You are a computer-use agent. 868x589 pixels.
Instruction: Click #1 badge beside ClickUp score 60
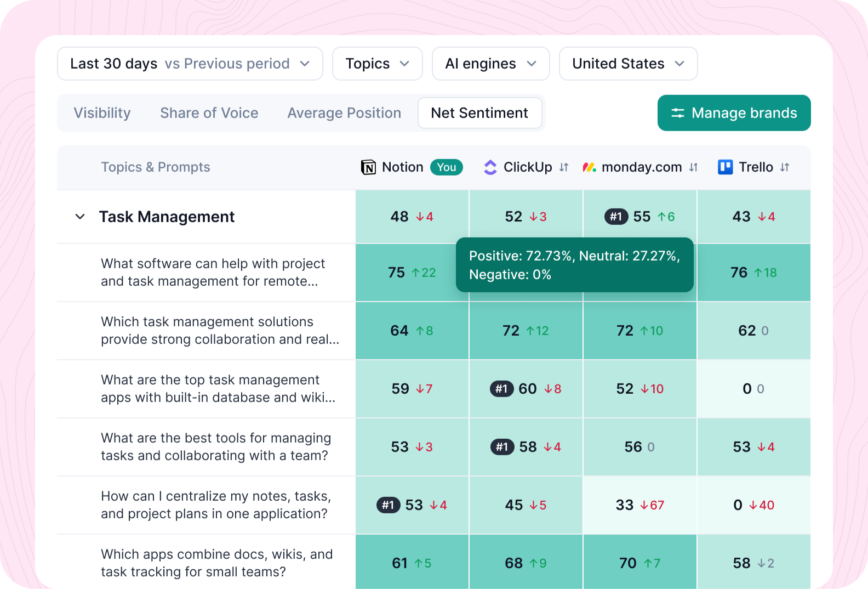pyautogui.click(x=501, y=389)
